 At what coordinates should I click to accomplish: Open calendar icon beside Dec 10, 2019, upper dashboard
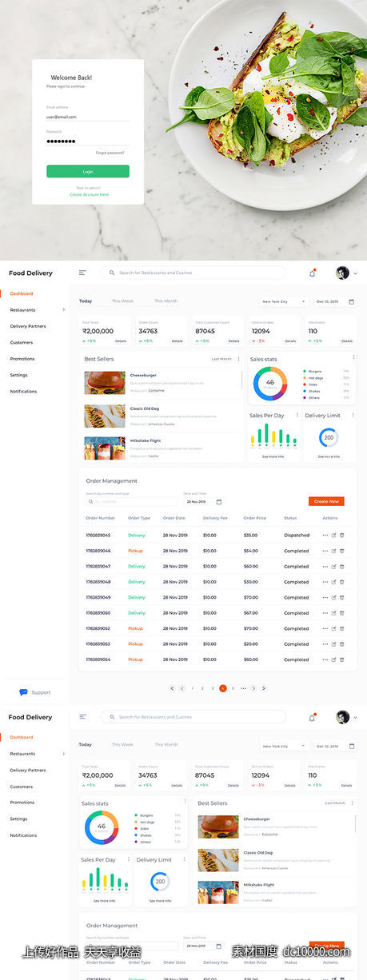(x=351, y=302)
